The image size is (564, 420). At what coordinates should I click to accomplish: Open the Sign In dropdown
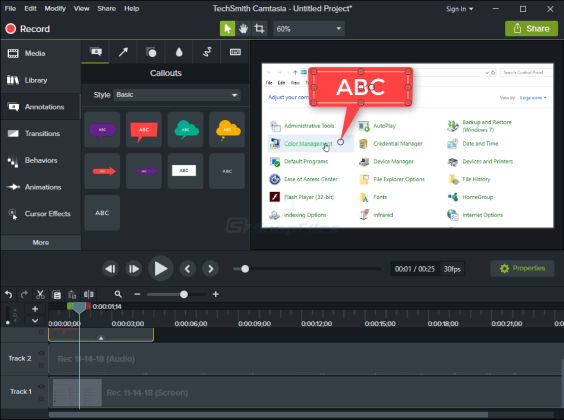click(x=459, y=9)
